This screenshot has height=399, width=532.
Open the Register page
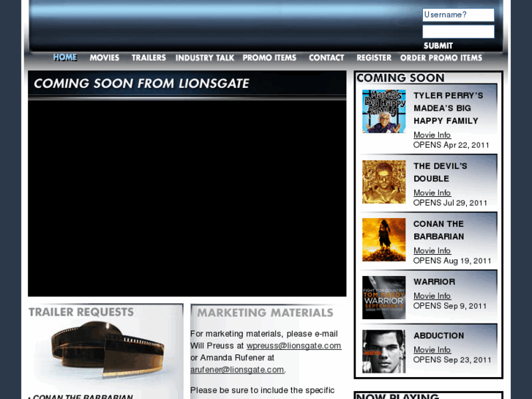[374, 58]
